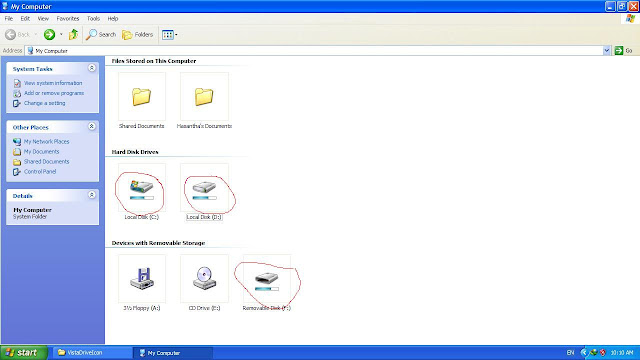Collapse the System Tasks panel
640x360 pixels.
coord(92,68)
